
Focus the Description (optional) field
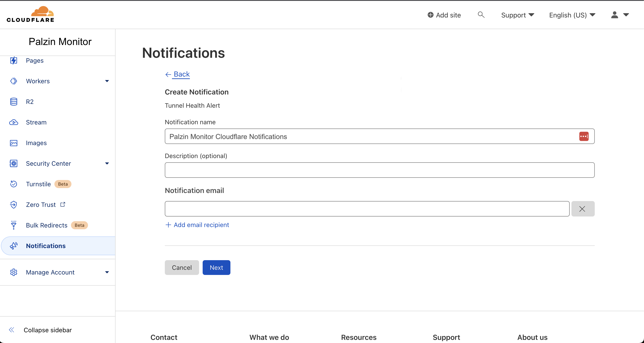click(x=380, y=170)
